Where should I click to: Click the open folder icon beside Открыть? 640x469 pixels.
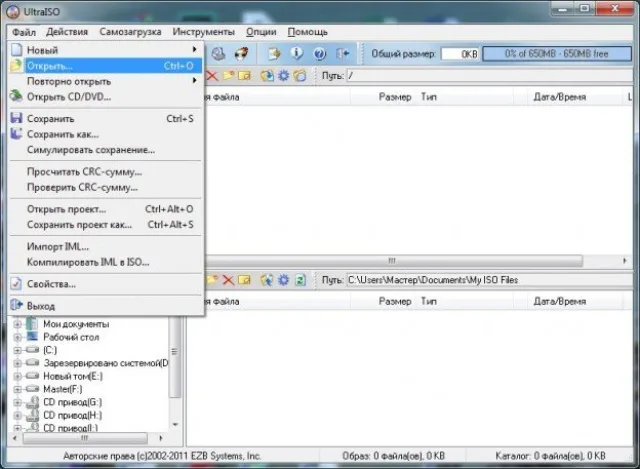click(16, 65)
